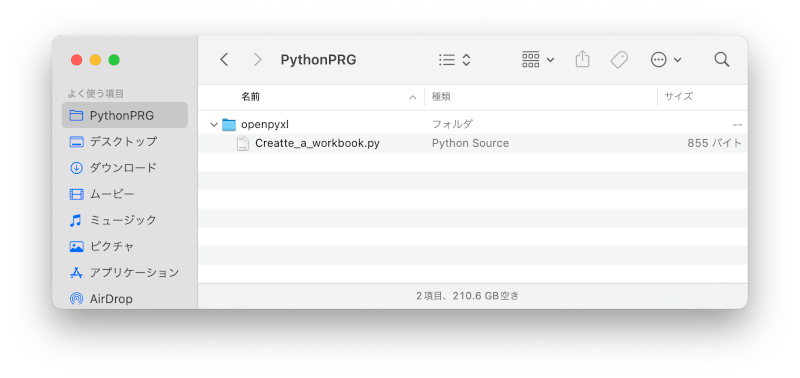Open the list view switcher control
Image resolution: width=800 pixels, height=378 pixels.
pos(455,60)
